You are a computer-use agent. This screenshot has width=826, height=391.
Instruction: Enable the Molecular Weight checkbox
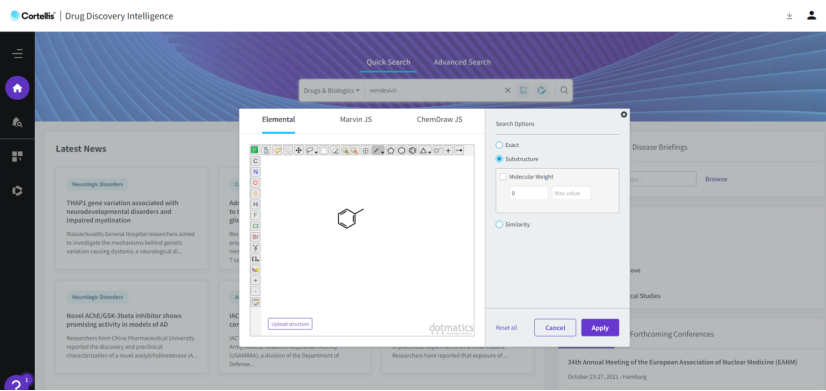[x=503, y=177]
